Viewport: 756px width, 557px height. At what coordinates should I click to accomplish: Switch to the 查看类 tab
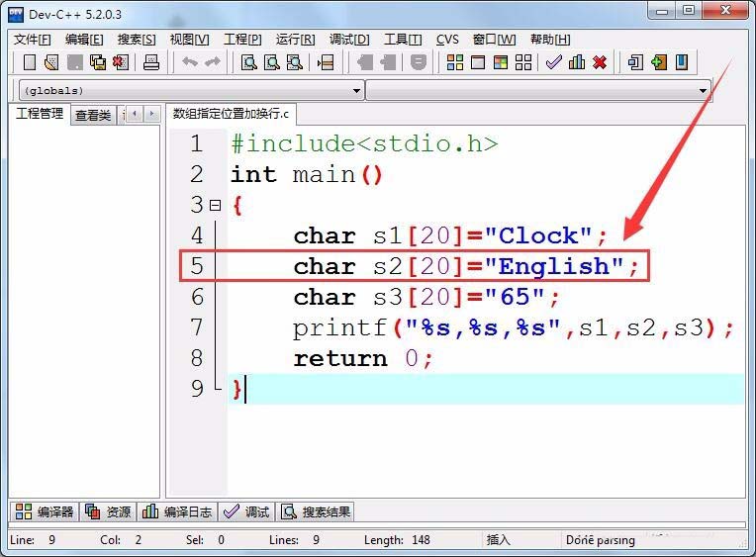(93, 115)
